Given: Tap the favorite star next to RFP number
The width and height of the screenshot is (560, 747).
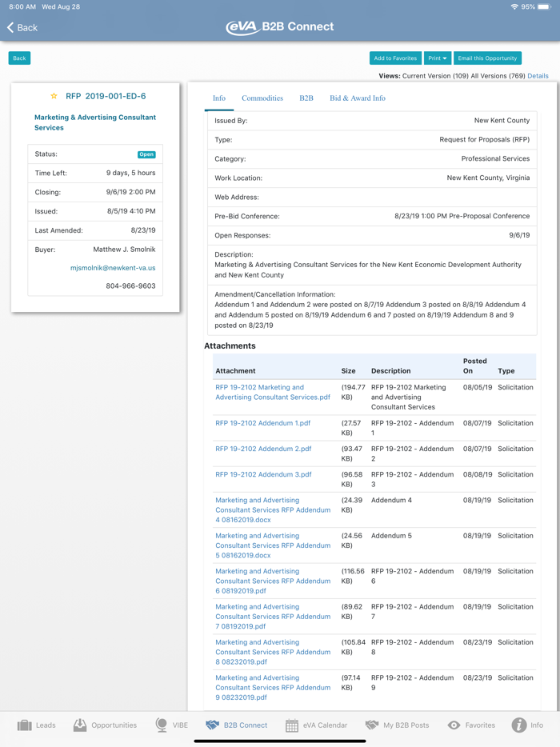Looking at the screenshot, I should click(54, 96).
